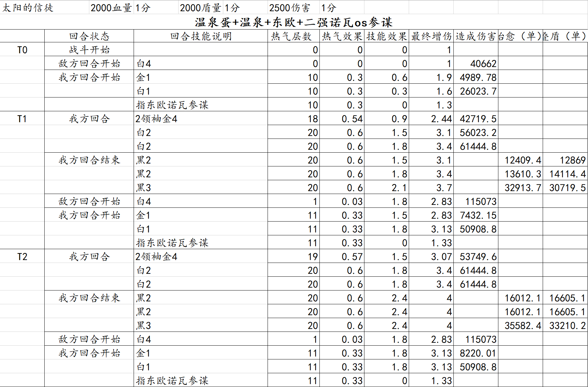Screen dimensions: 588x387
Task: Click the 2000血量 cell
Action: (x=111, y=8)
